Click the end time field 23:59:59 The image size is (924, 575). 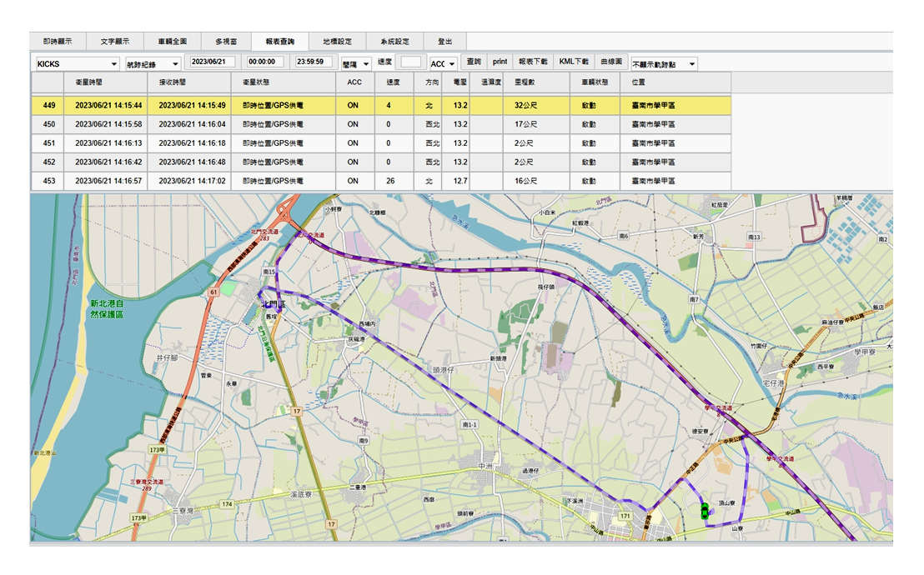(x=314, y=62)
